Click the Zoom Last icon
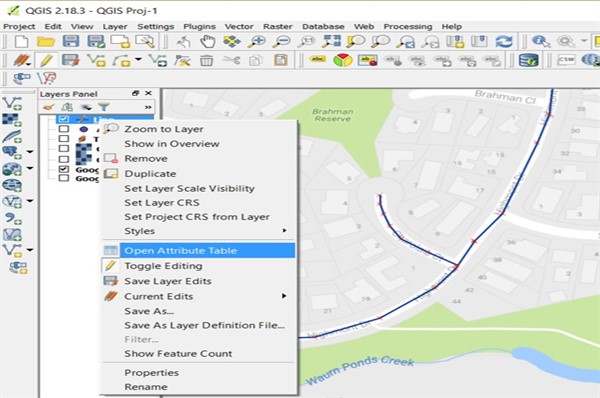The width and height of the screenshot is (600, 398). [x=406, y=41]
